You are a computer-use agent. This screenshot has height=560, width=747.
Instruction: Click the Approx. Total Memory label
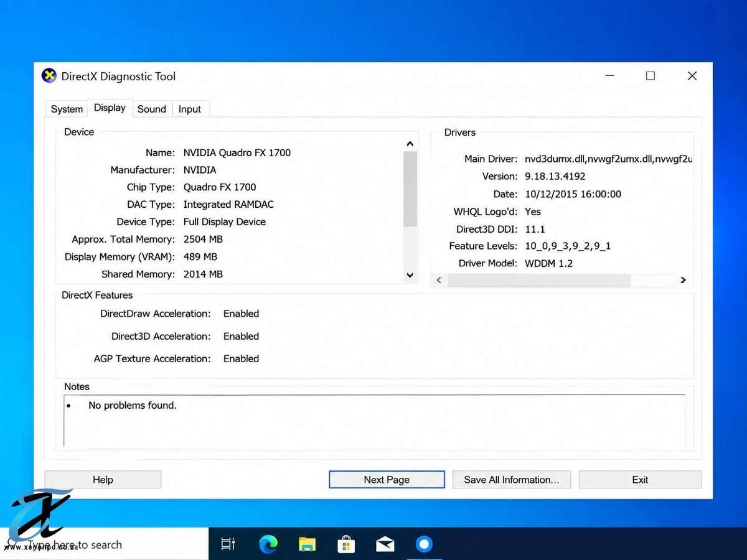tap(123, 240)
